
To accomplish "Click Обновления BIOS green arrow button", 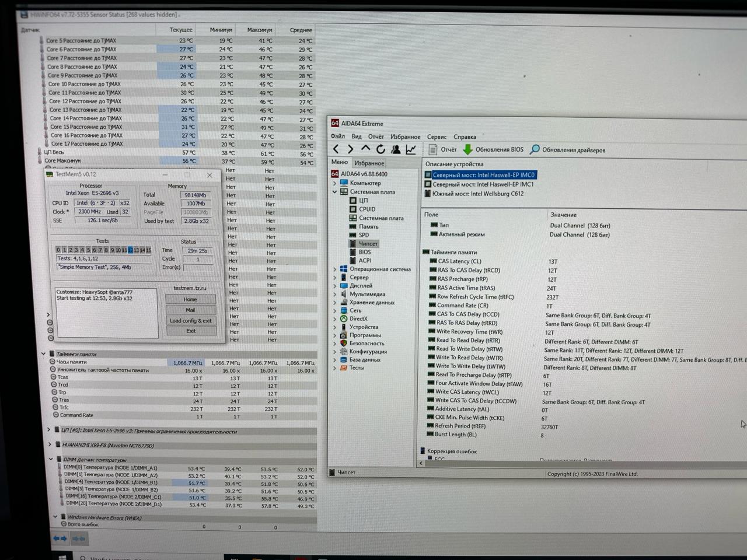I will [x=493, y=150].
